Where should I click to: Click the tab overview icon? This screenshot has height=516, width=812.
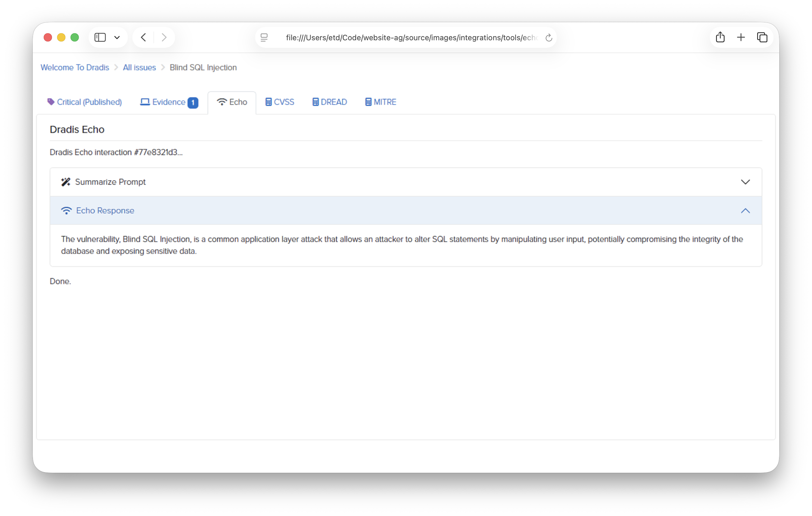pyautogui.click(x=762, y=37)
